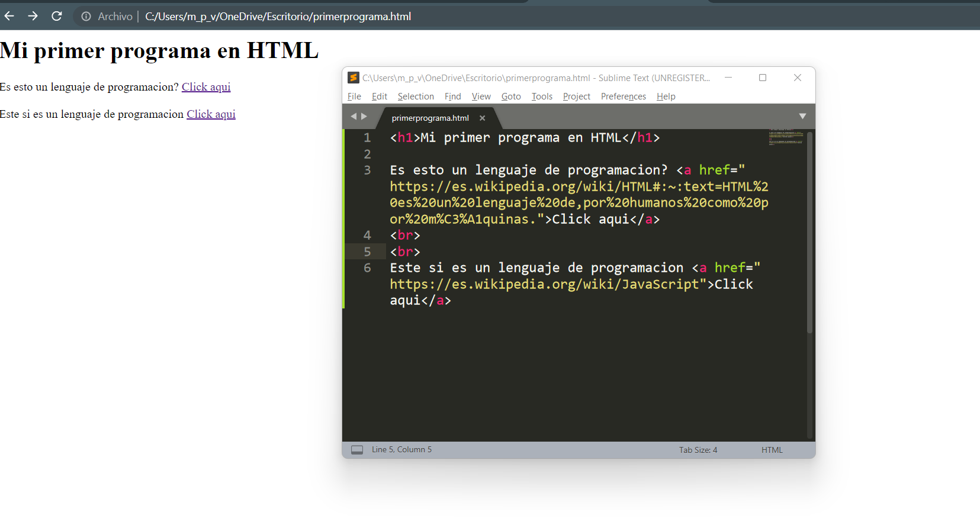
Task: Switch to next tab with right arrow
Action: pos(364,117)
